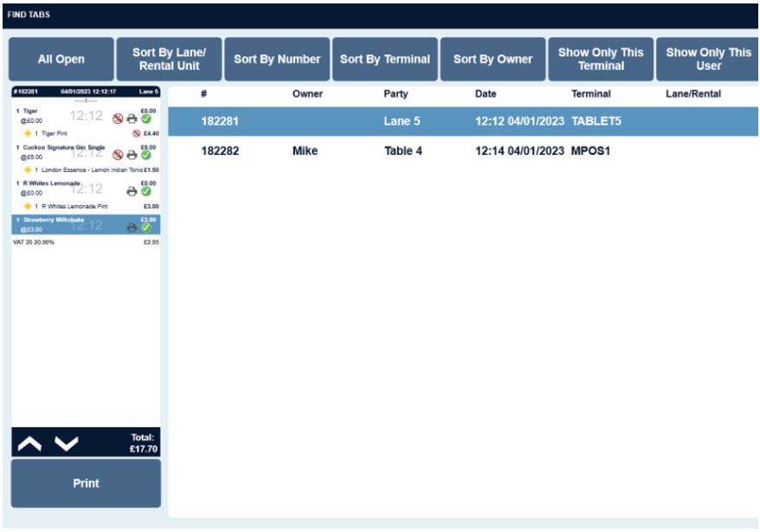Click the Lane/Rental column header
This screenshot has height=532, width=760.
(x=693, y=94)
